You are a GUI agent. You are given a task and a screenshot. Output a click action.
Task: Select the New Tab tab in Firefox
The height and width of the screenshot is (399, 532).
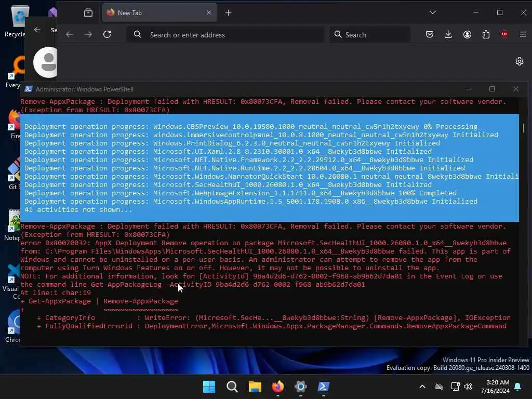click(159, 13)
